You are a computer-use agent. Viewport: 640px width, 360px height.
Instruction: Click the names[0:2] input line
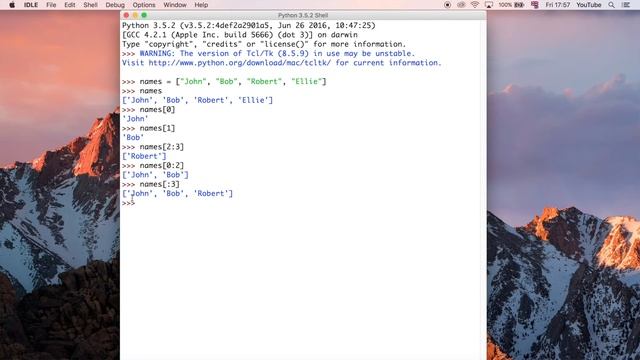coord(153,166)
